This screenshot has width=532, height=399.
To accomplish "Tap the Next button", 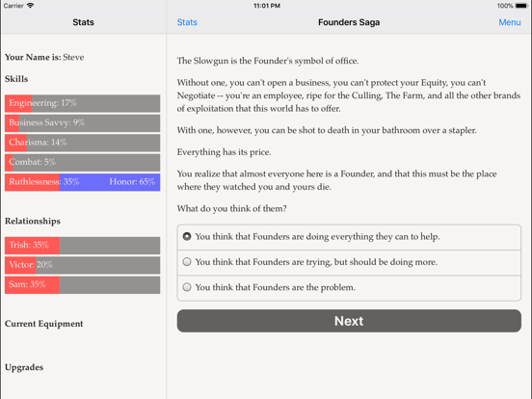I will tap(349, 321).
